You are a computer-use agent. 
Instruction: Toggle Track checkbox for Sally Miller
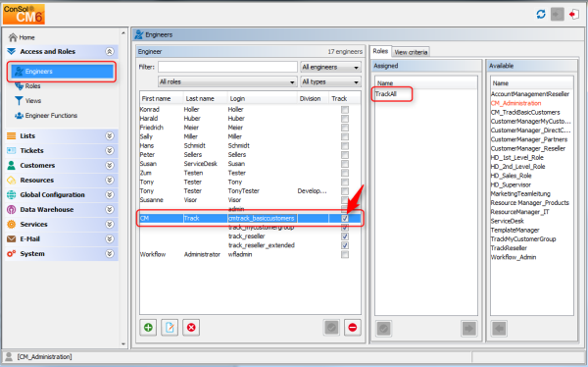pos(345,136)
